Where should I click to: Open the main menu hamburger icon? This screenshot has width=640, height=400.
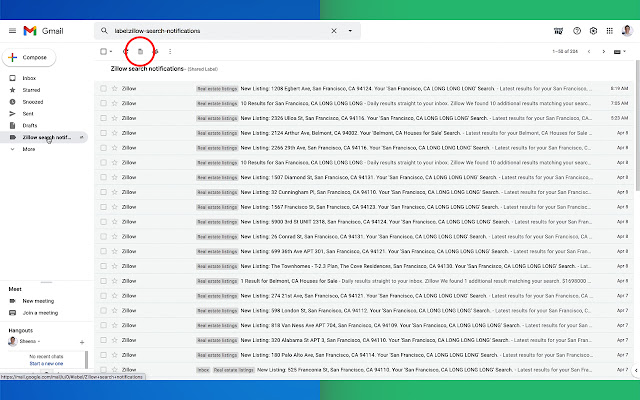(11, 31)
